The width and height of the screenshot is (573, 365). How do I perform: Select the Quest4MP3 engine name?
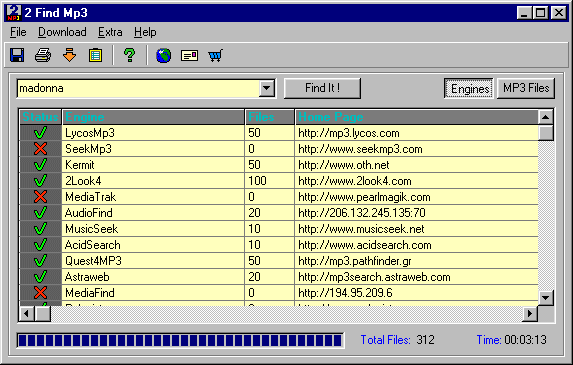(x=93, y=261)
